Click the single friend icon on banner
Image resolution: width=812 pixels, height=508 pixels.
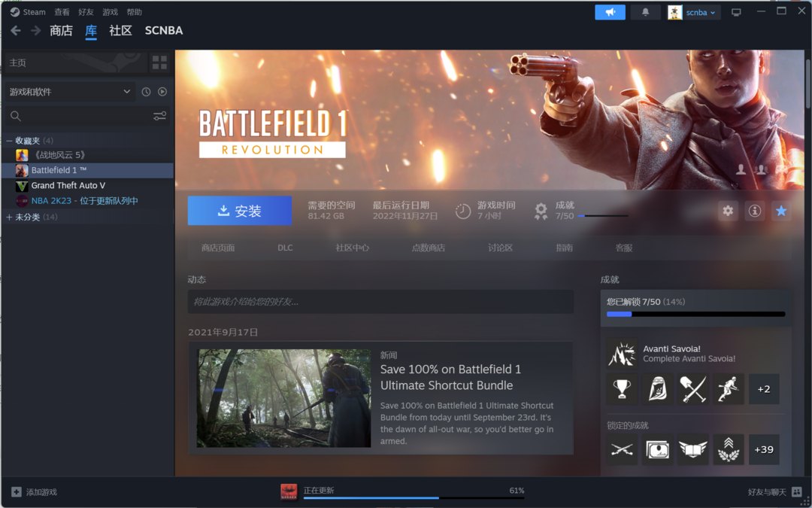point(741,169)
